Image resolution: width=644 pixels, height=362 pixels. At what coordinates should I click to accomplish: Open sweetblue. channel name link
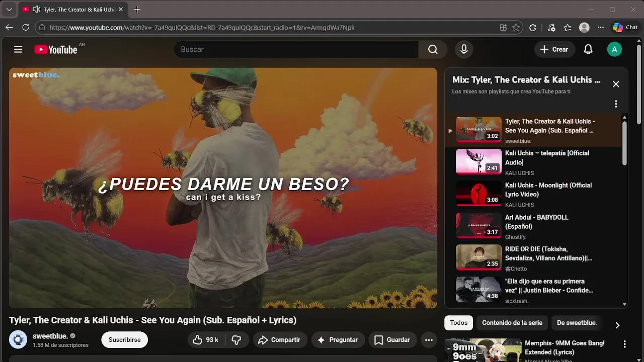[x=50, y=336]
